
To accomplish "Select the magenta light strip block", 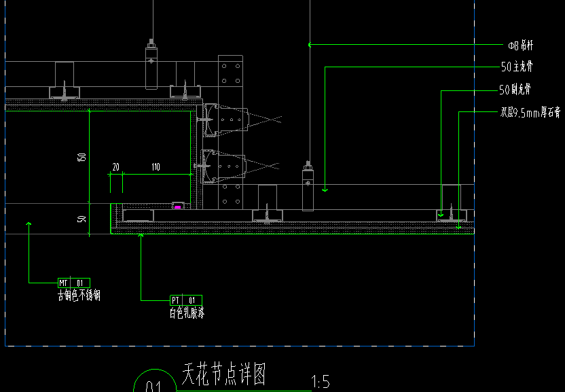I will (x=177, y=207).
